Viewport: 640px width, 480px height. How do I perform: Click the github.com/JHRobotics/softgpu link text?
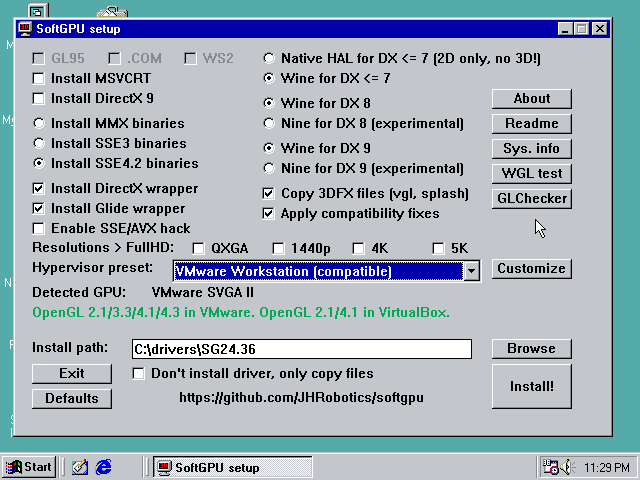pyautogui.click(x=301, y=398)
